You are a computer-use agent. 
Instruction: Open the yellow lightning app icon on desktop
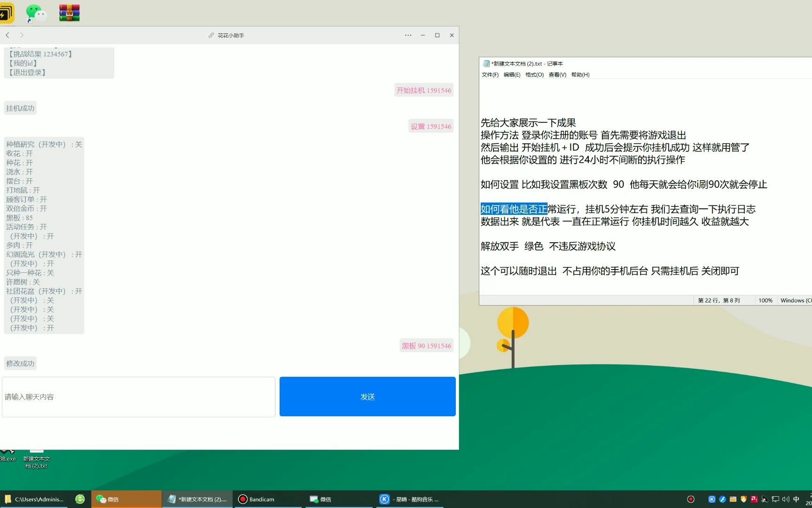pos(7,13)
